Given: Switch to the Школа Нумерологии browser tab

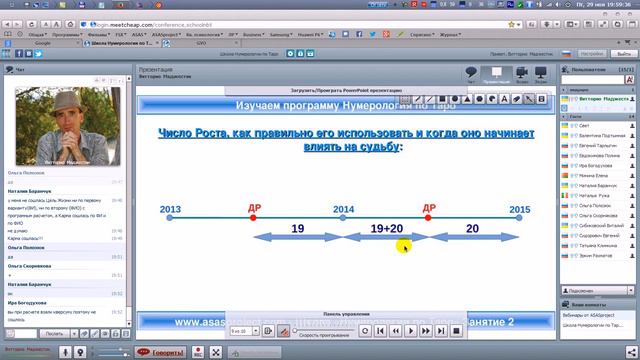Looking at the screenshot, I should coord(121,43).
